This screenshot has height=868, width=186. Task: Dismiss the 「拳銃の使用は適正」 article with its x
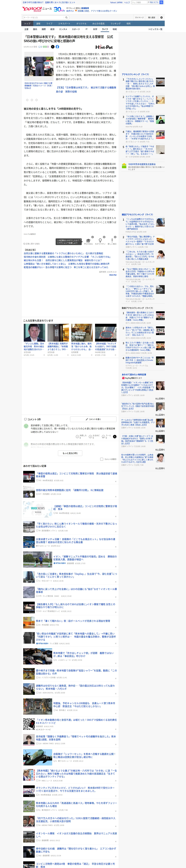point(115,481)
